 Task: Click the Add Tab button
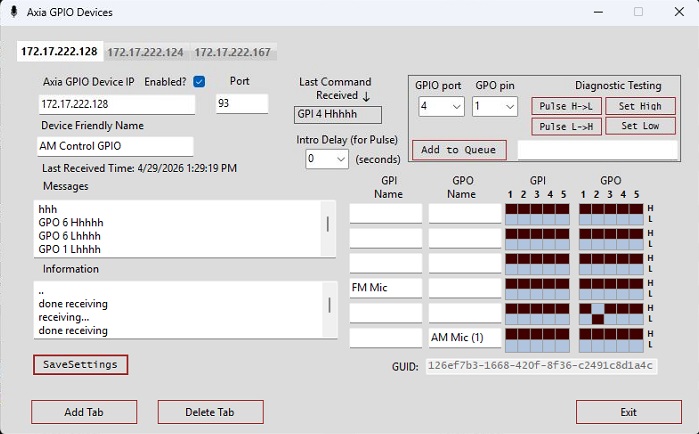pyautogui.click(x=84, y=412)
